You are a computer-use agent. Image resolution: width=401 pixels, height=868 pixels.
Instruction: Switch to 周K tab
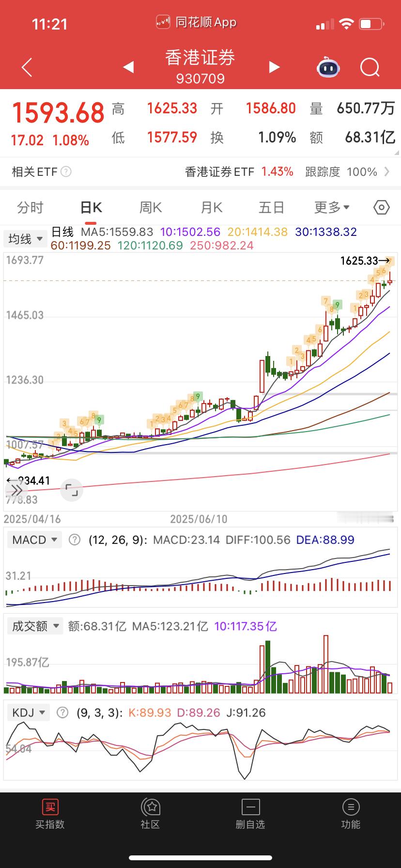[x=151, y=208]
